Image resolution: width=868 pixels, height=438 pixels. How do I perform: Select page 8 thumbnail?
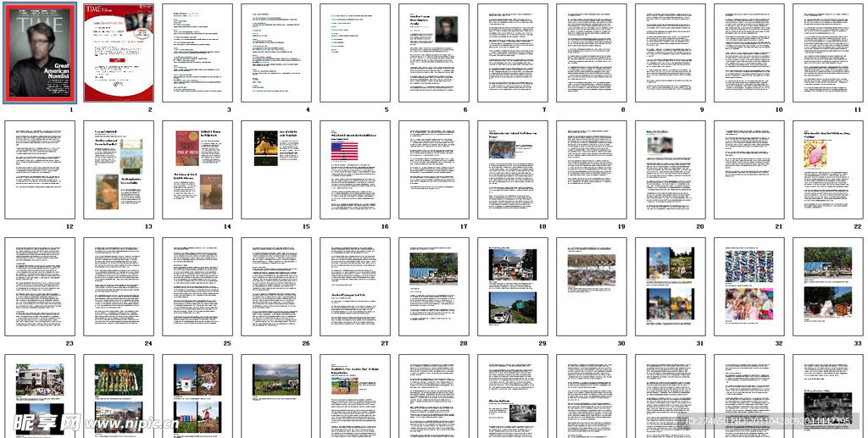point(592,53)
